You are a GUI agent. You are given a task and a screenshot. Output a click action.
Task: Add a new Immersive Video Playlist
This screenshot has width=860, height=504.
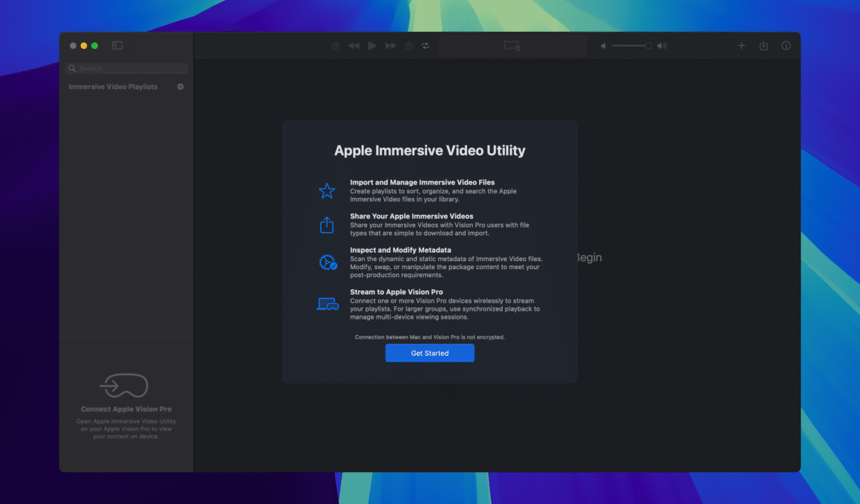pyautogui.click(x=180, y=87)
